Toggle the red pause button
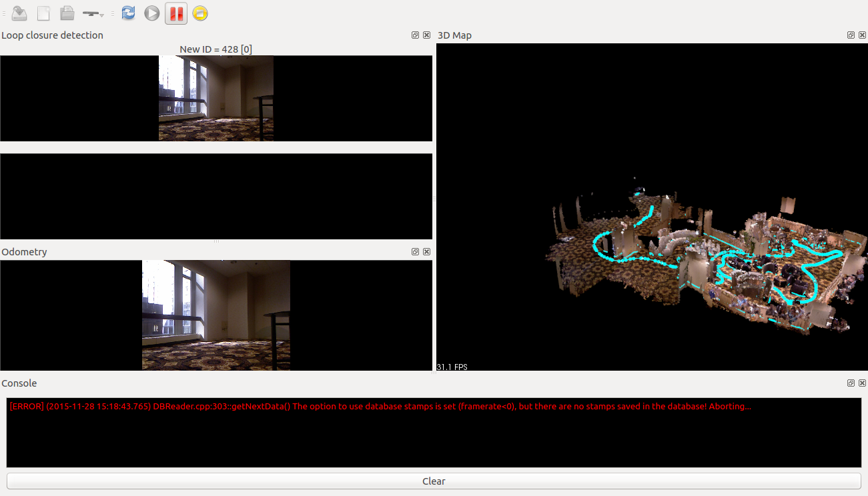 coord(176,13)
